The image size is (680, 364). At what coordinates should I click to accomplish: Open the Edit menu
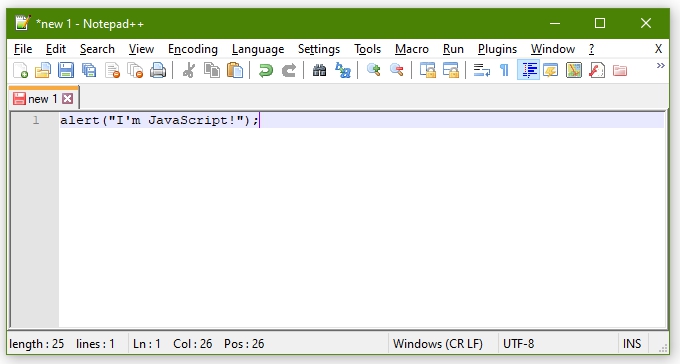pyautogui.click(x=56, y=49)
